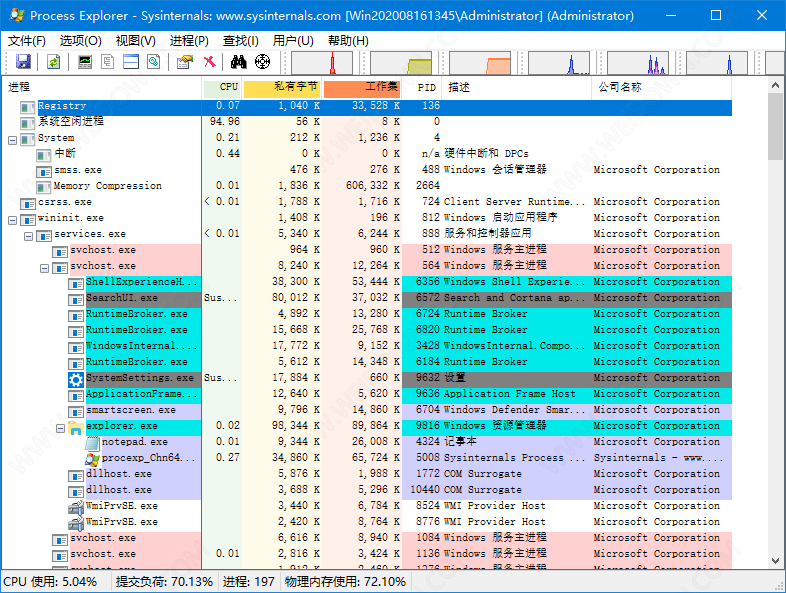Click the olive commit history mini graph
The image size is (786, 593).
click(x=401, y=63)
